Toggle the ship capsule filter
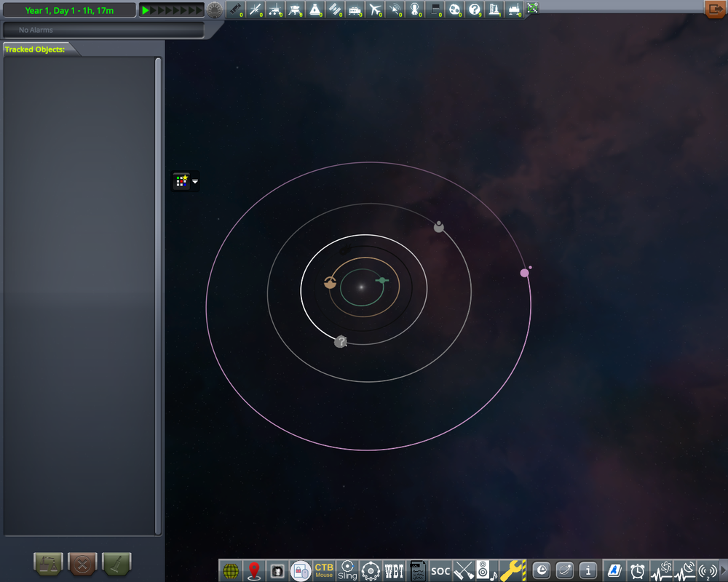 coord(315,9)
